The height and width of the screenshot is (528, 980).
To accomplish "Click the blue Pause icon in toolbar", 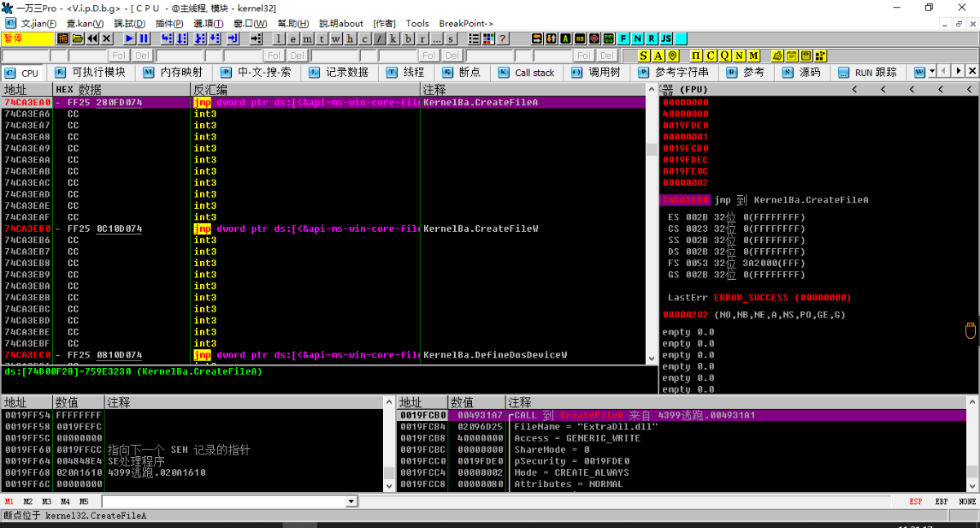I will [x=144, y=38].
